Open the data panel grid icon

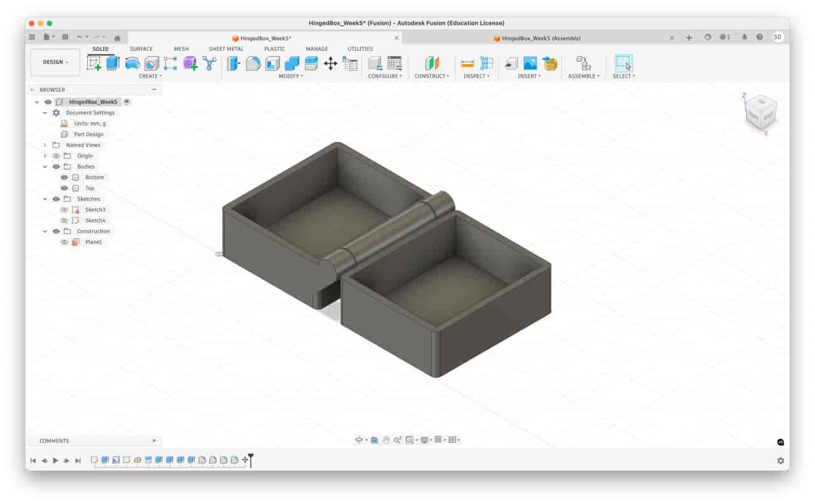[x=32, y=38]
